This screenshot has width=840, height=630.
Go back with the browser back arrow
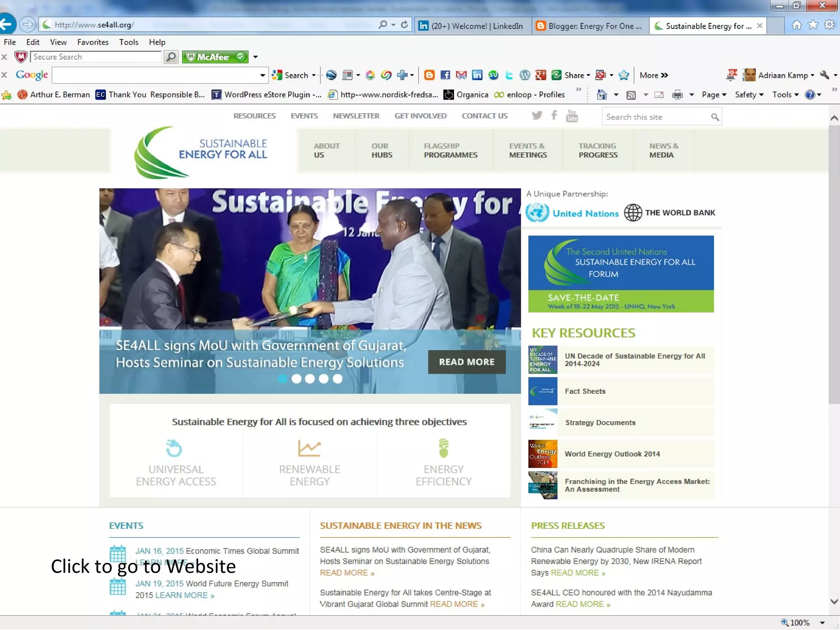7,24
